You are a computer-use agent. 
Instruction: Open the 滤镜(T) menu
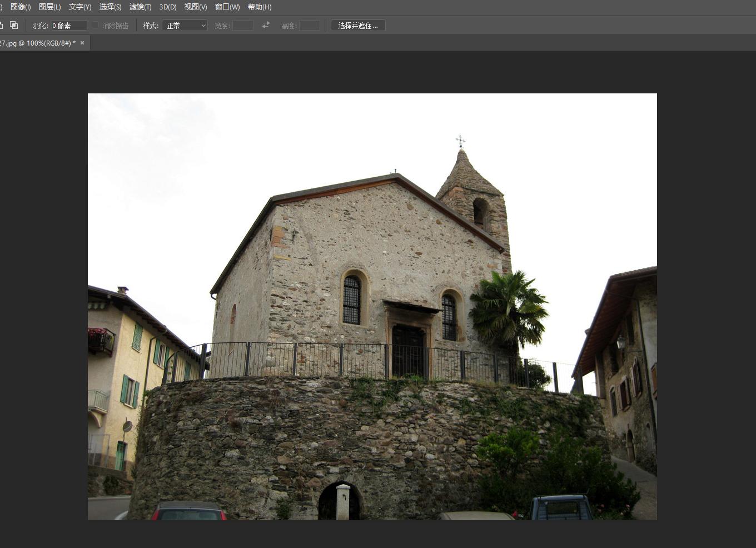[x=140, y=7]
